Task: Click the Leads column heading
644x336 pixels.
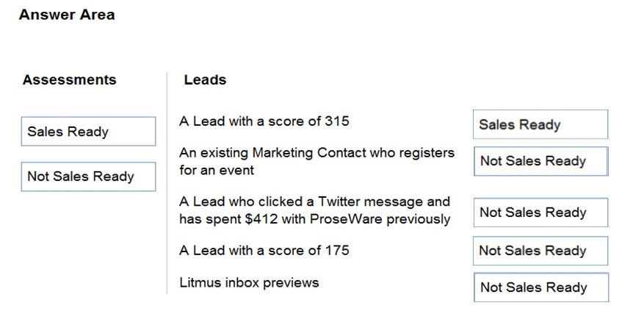Action: pyautogui.click(x=205, y=79)
